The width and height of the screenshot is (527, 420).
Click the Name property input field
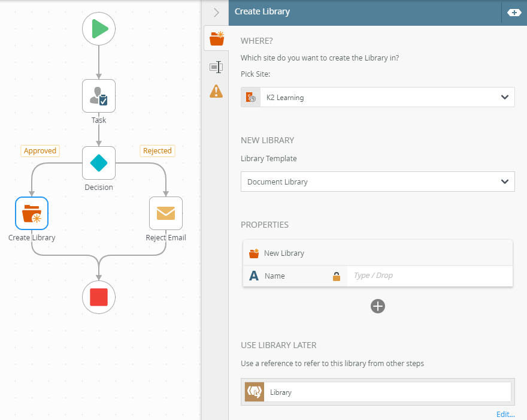point(429,276)
